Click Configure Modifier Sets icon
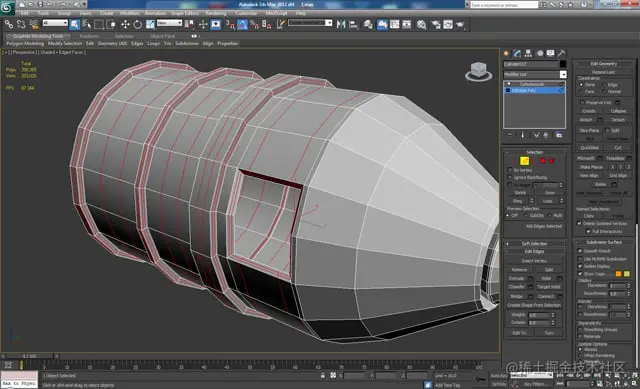This screenshot has width=640, height=389. [559, 135]
